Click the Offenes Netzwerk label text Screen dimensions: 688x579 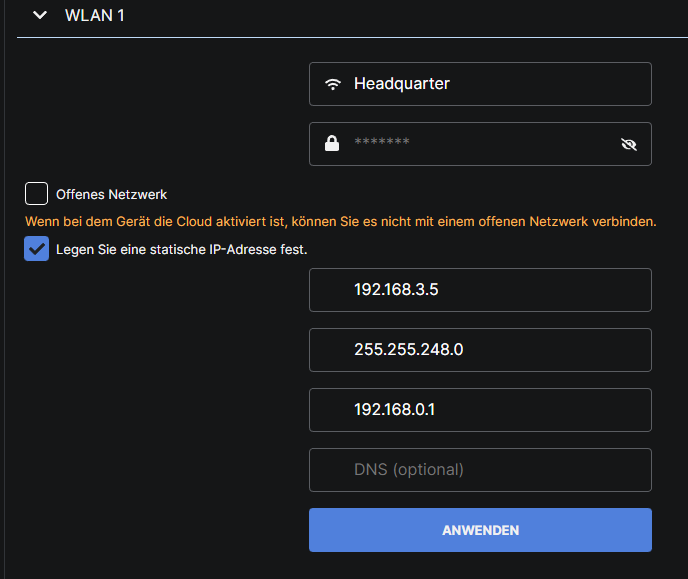coord(111,195)
